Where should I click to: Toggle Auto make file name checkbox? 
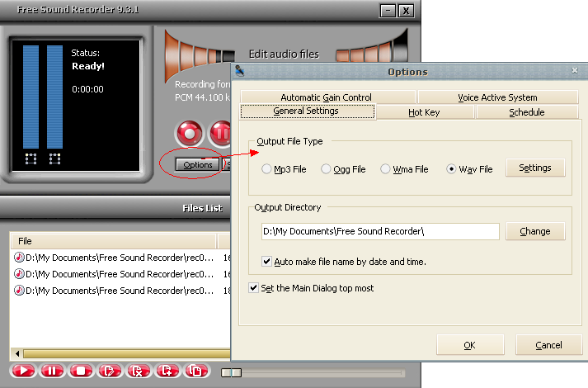click(x=266, y=262)
